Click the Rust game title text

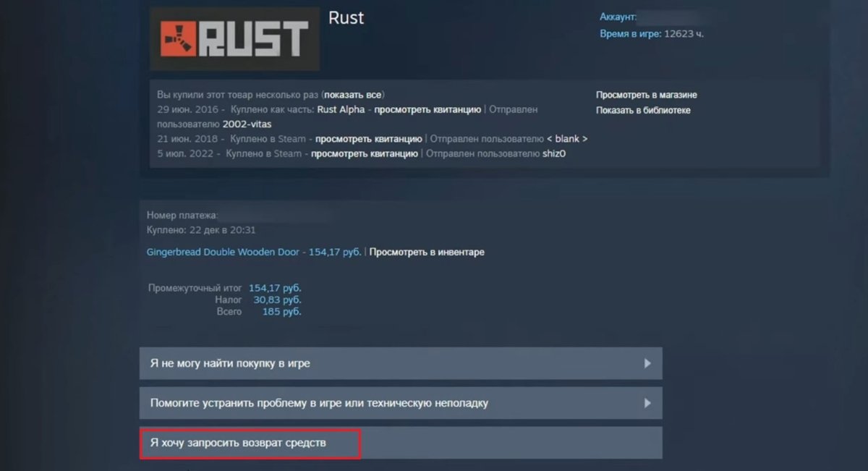[x=346, y=18]
